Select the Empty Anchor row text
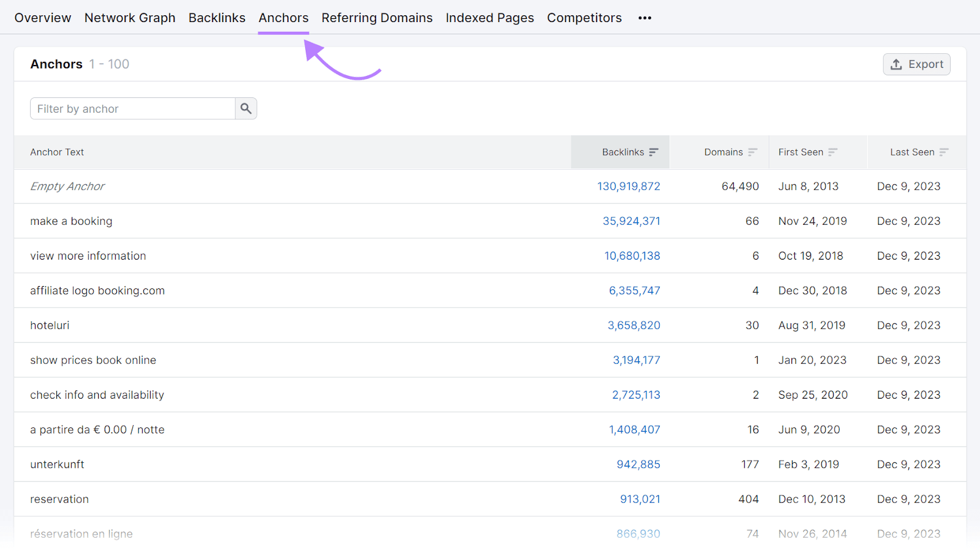 tap(67, 186)
